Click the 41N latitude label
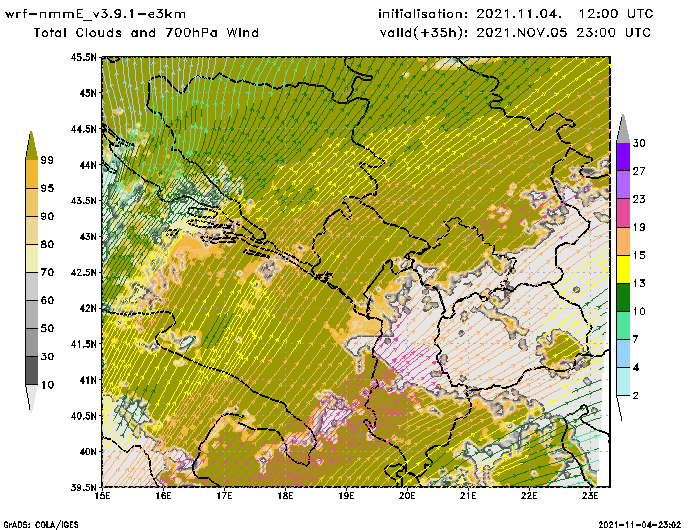The width and height of the screenshot is (700, 530). click(88, 380)
